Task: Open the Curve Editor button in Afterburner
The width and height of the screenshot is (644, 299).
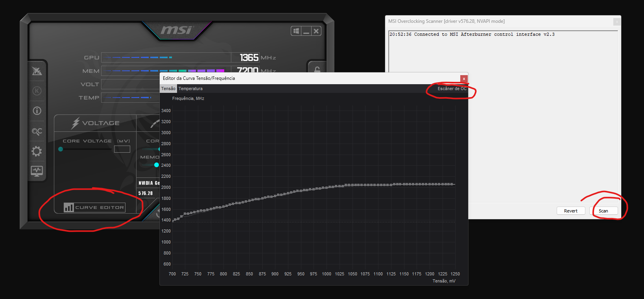Action: [94, 207]
